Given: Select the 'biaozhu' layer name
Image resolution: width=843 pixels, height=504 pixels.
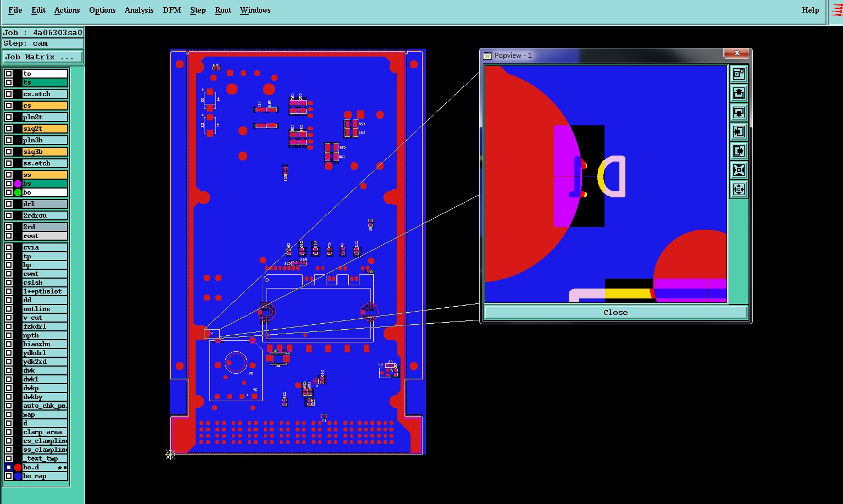Looking at the screenshot, I should (45, 344).
